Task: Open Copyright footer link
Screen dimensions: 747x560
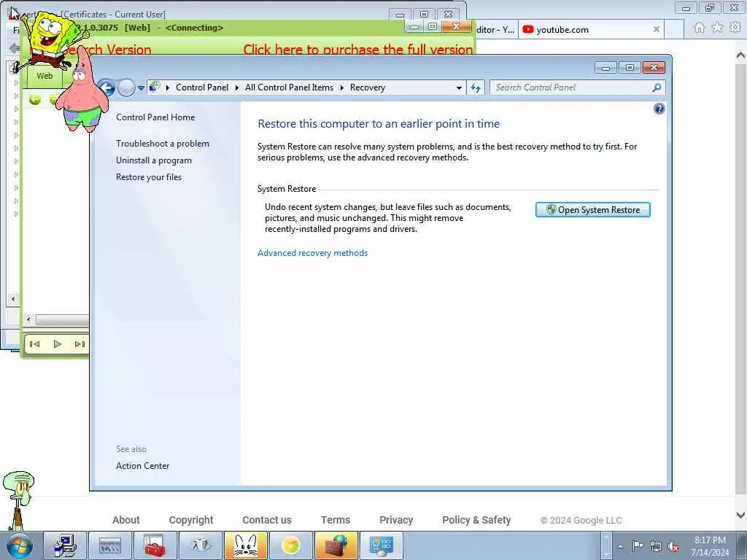Action: pyautogui.click(x=191, y=520)
